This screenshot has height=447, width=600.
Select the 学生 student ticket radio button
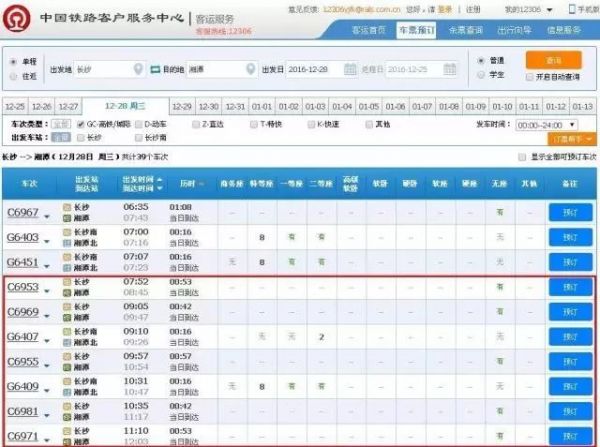pos(481,75)
